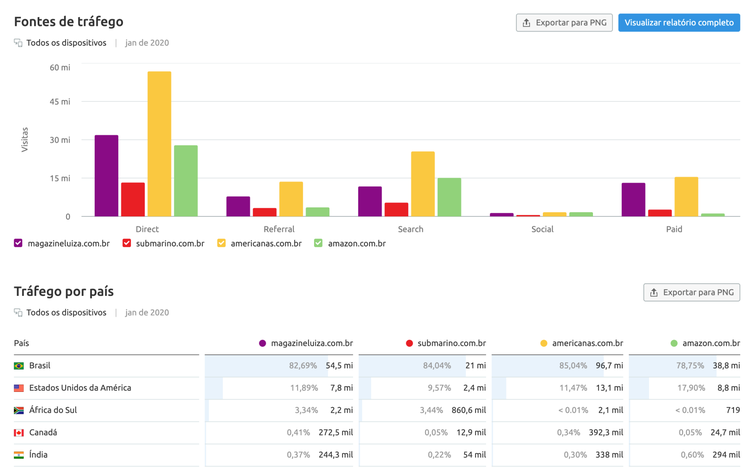Click the yellow americanas Direct bar

(159, 144)
